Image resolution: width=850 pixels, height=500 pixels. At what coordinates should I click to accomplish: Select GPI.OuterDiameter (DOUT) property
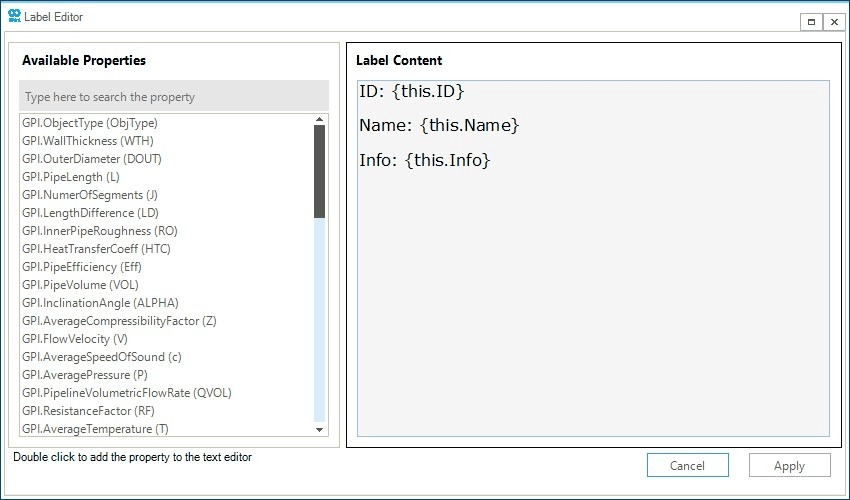point(92,159)
